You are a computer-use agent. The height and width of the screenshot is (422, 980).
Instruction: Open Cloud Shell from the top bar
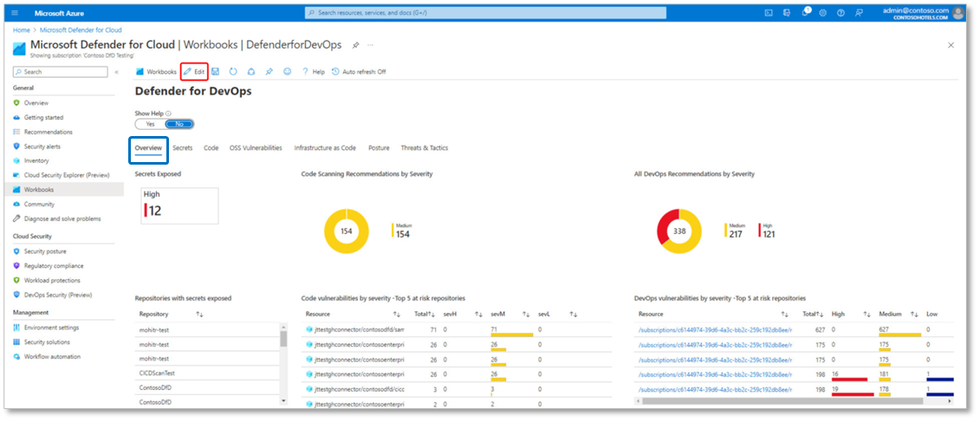769,13
